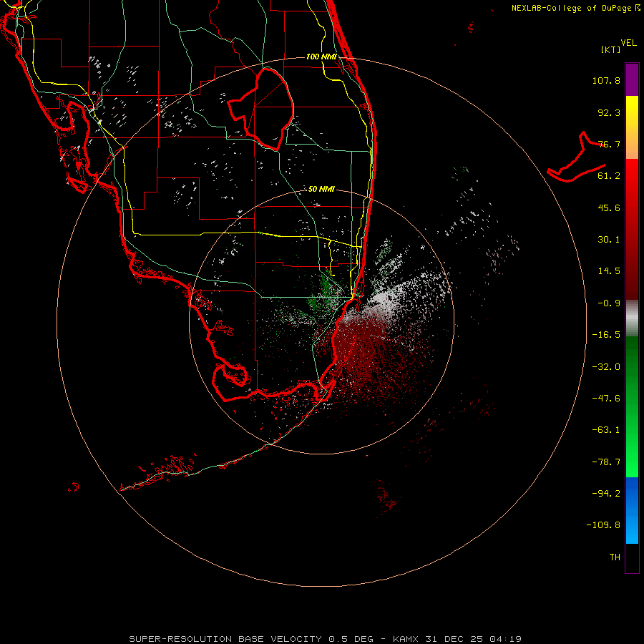Click the TH legend label
The image size is (644, 644).
click(615, 557)
